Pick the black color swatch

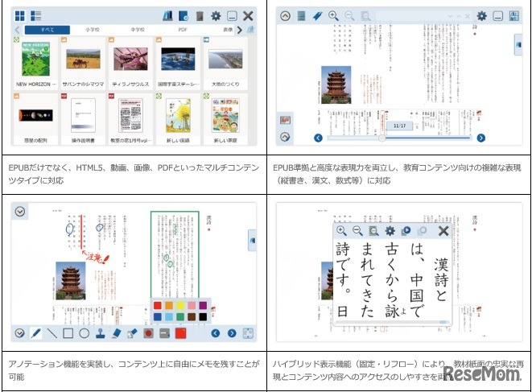coord(203,316)
